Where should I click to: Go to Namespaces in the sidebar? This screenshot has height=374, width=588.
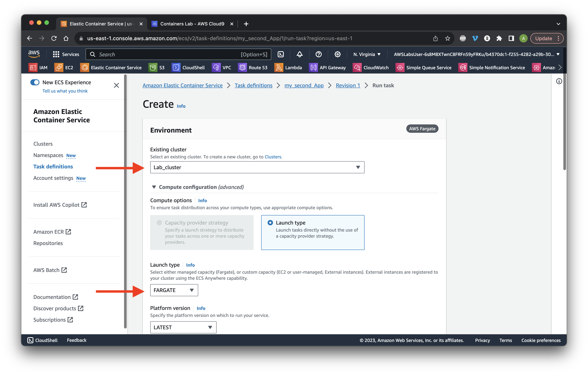pyautogui.click(x=48, y=155)
